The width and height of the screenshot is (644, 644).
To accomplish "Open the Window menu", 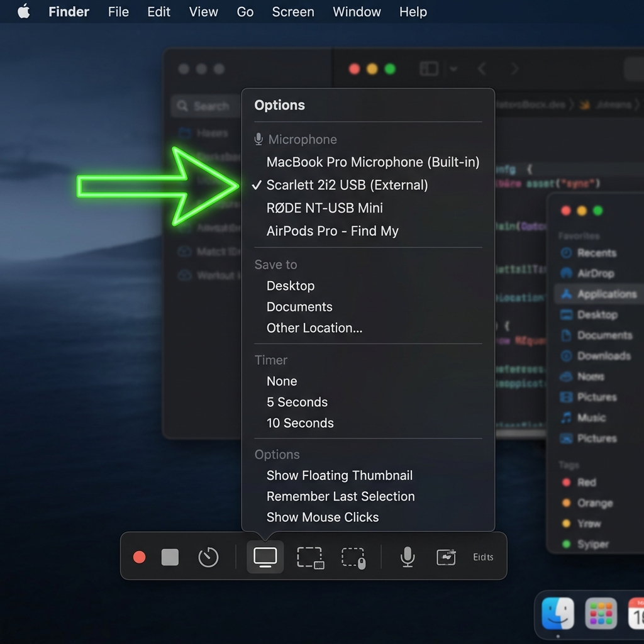I will [357, 11].
